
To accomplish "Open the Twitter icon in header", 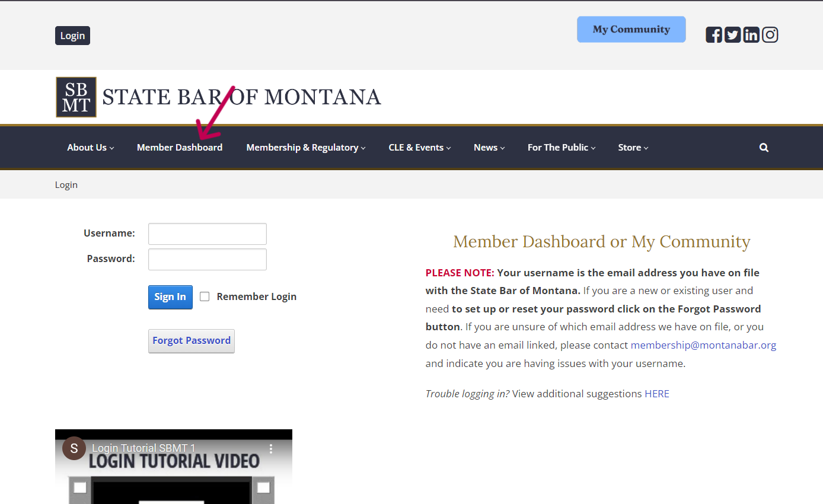I will pos(733,35).
